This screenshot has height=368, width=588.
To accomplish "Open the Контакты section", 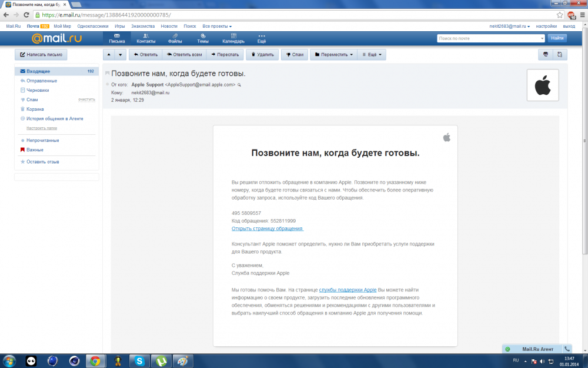I will click(x=146, y=38).
